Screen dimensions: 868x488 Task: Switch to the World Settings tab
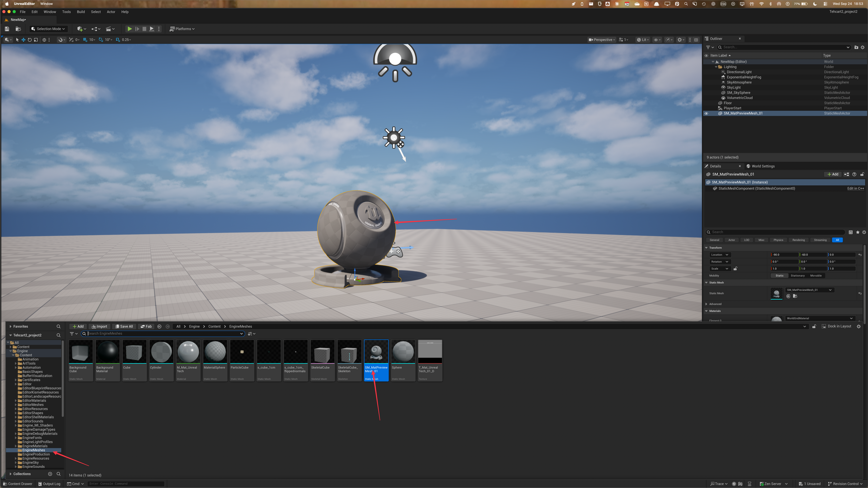[x=761, y=166]
